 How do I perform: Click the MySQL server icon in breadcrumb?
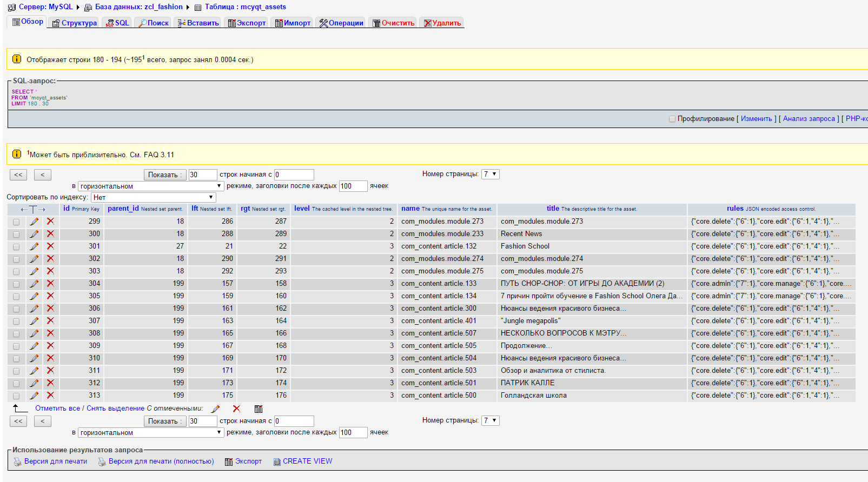tap(12, 8)
